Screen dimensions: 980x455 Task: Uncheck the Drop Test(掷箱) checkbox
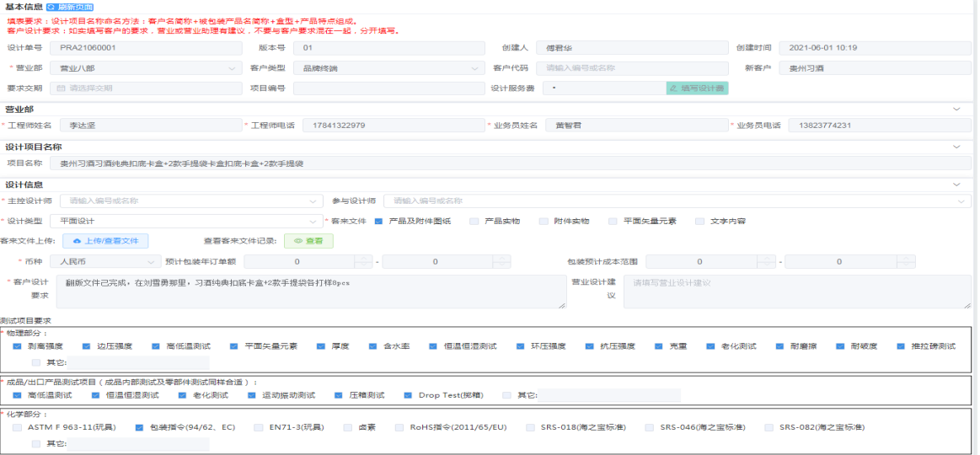pos(408,395)
